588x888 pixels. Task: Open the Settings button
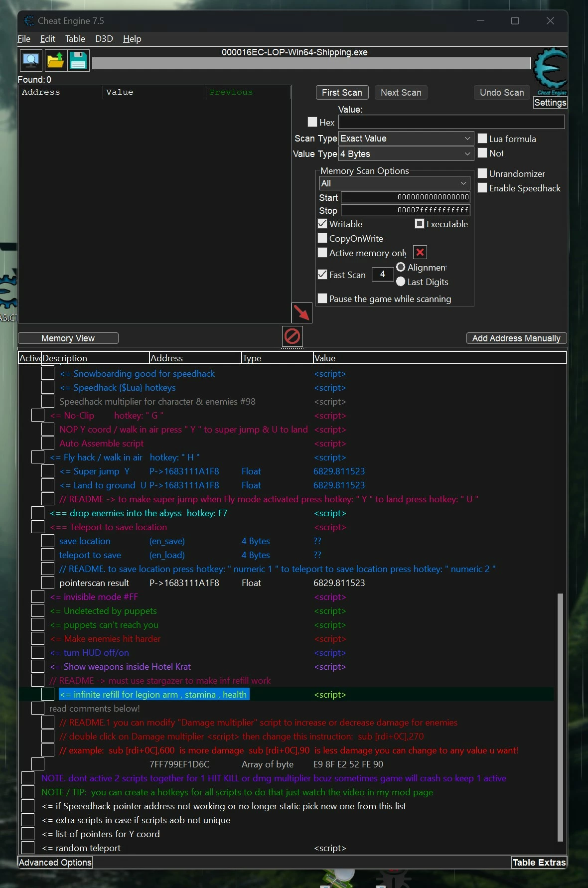coord(550,103)
